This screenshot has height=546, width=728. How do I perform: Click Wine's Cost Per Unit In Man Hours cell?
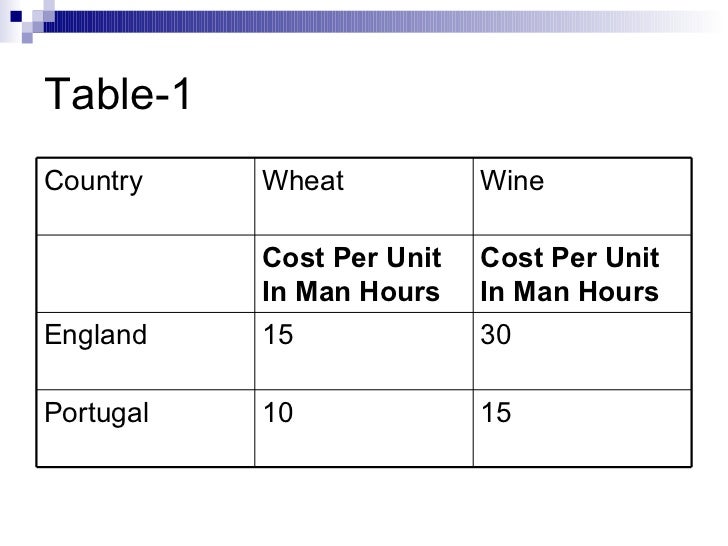[x=582, y=274]
